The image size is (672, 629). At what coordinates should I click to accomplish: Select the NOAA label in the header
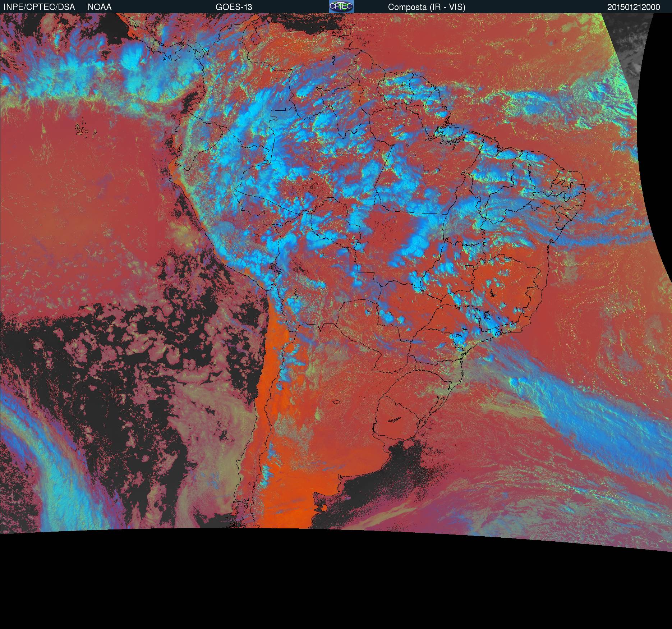(100, 7)
